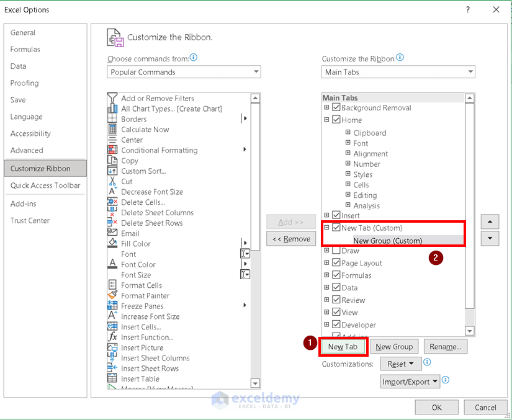Click the New Group button
This screenshot has height=420, width=512.
click(x=394, y=347)
